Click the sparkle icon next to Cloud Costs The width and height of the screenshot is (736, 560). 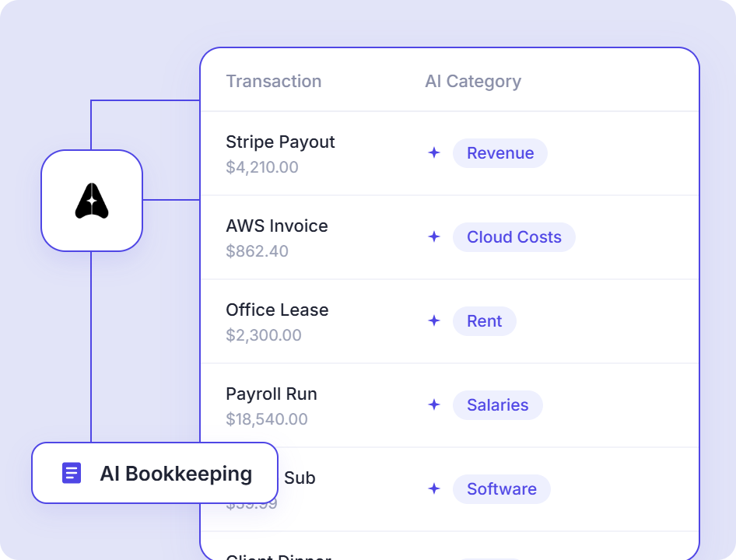coord(434,236)
